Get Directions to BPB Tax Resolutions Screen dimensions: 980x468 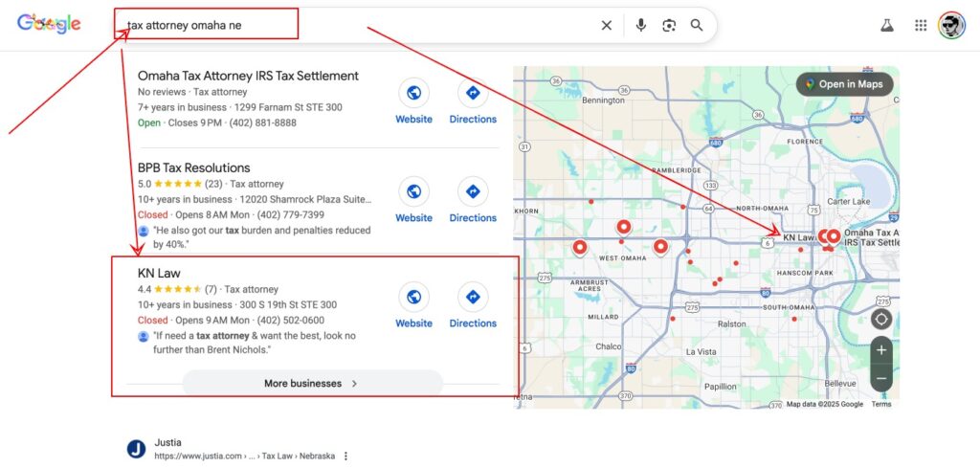473,200
